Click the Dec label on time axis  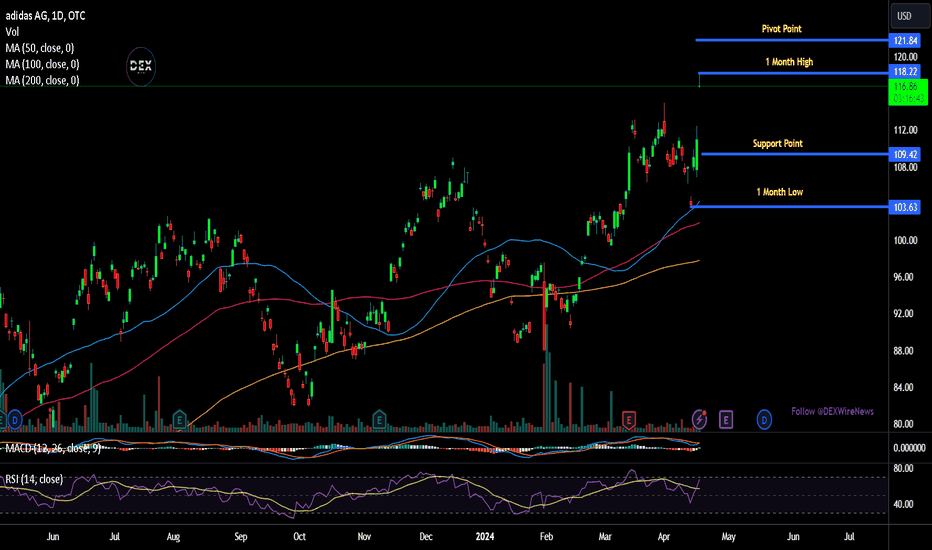pyautogui.click(x=426, y=536)
